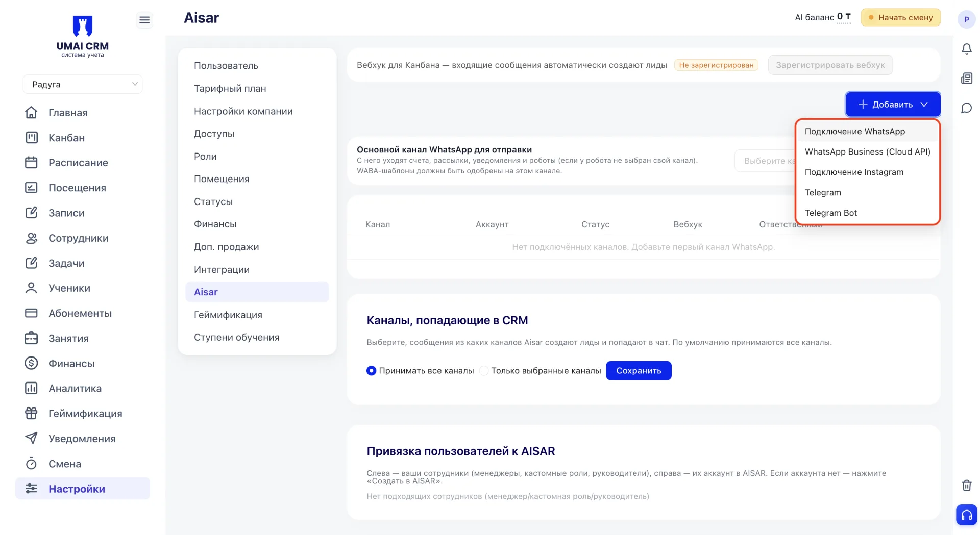Open Ступени обучения settings section
980x535 pixels.
[x=257, y=337]
